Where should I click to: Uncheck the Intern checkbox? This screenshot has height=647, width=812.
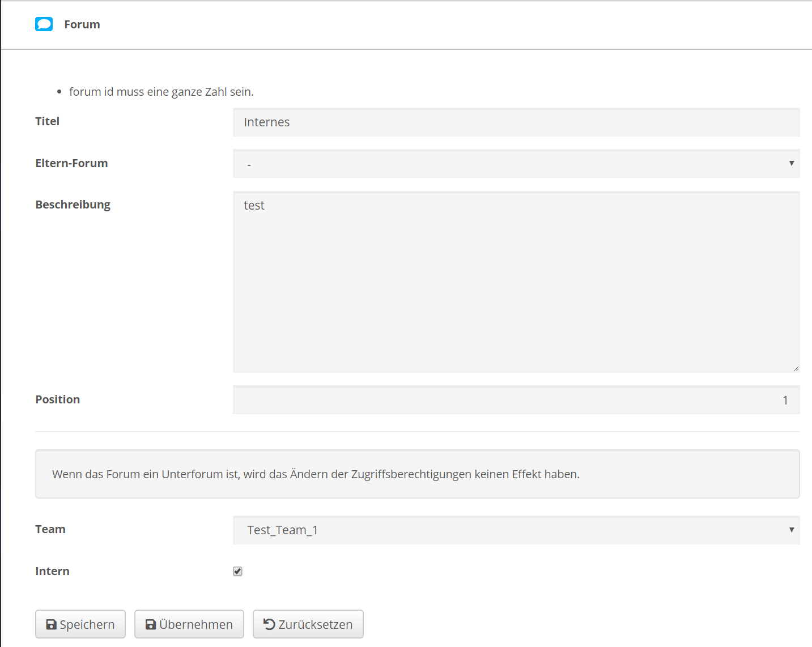point(237,571)
